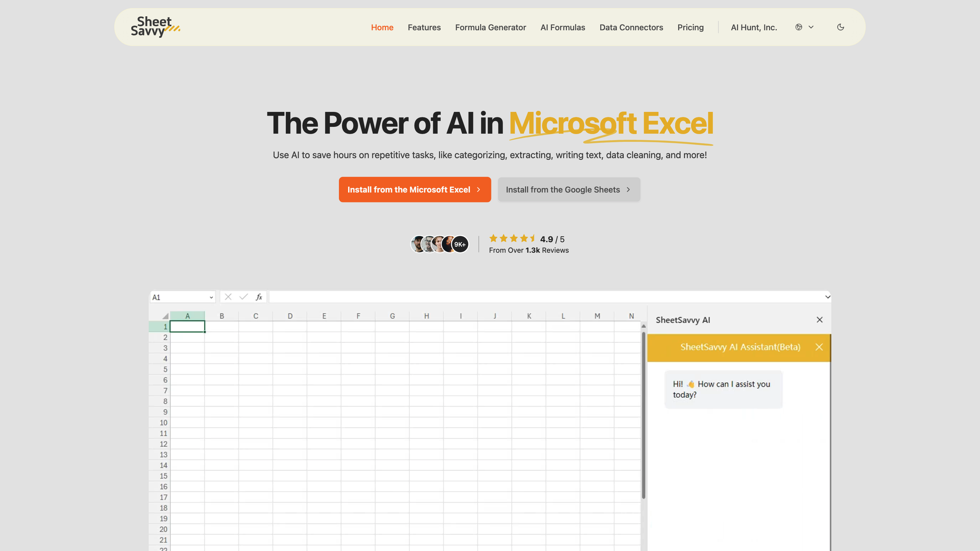Click the select-all triangle corner
Viewport: 980px width, 551px height.
tap(165, 316)
